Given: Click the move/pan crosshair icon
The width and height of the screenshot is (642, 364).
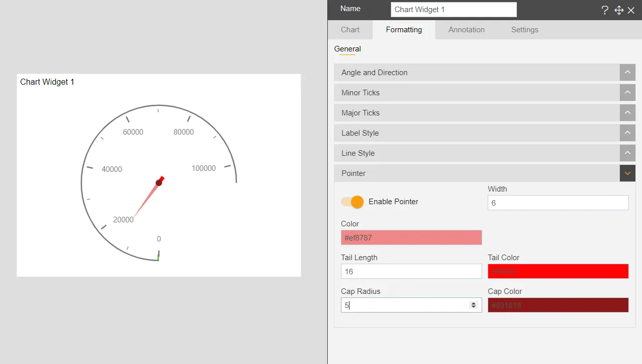Looking at the screenshot, I should [x=618, y=10].
